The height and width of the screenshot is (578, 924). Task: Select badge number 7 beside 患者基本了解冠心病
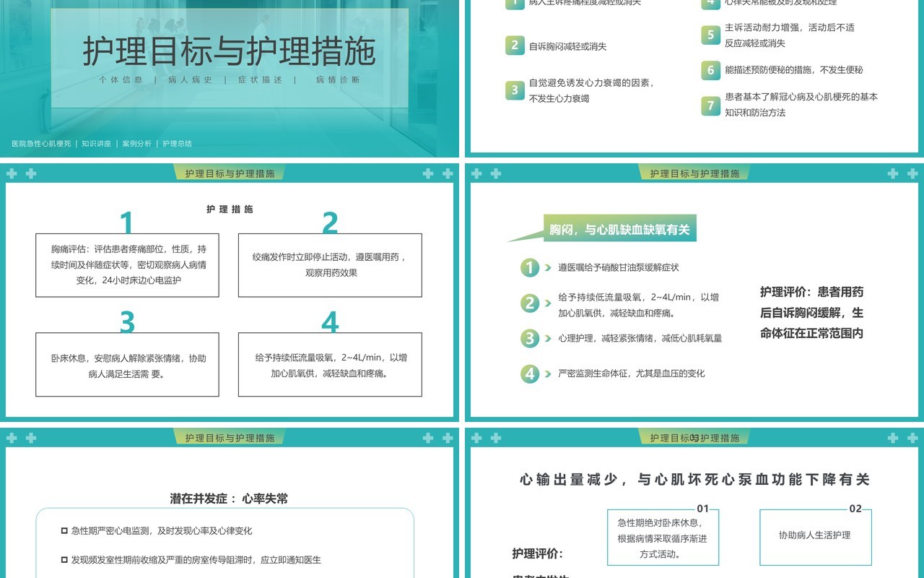click(x=711, y=105)
